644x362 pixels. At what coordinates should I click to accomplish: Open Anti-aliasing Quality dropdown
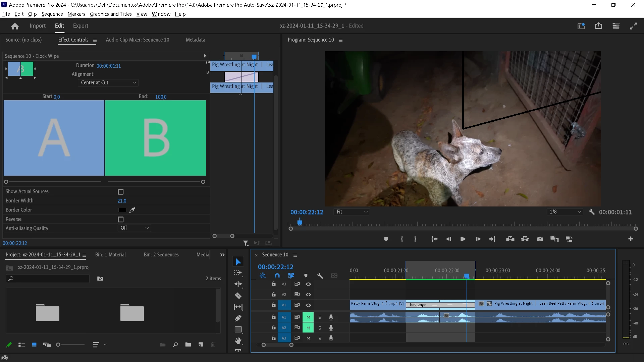click(x=134, y=228)
